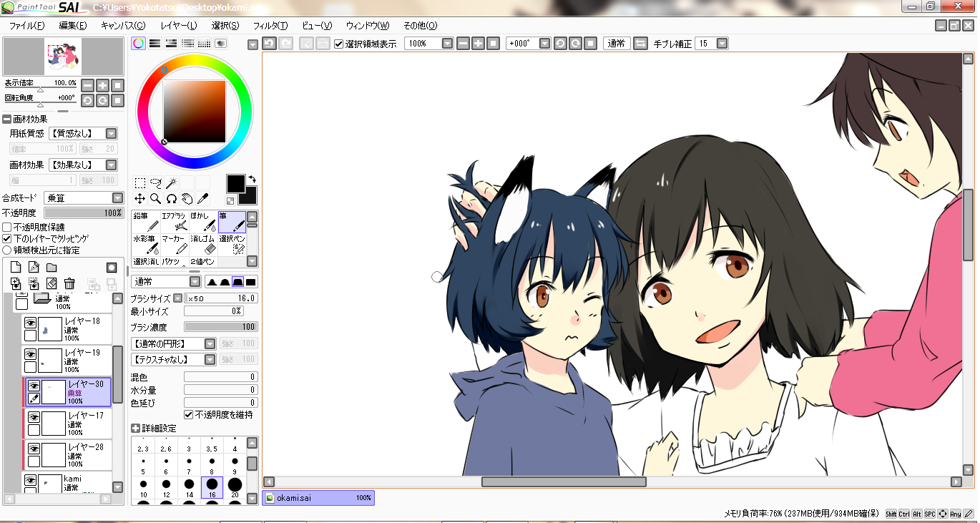980x523 pixels.
Task: Activate the hand pan tool
Action: tap(187, 199)
